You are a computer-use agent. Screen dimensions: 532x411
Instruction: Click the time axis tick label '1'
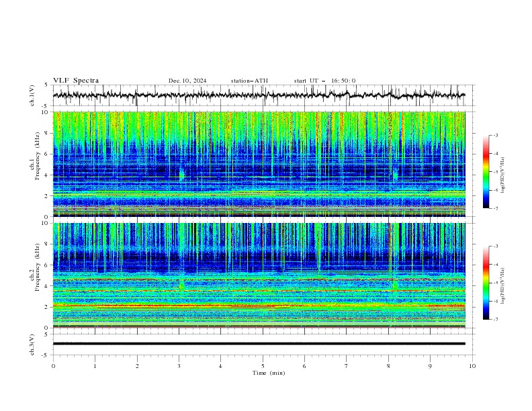pos(95,366)
